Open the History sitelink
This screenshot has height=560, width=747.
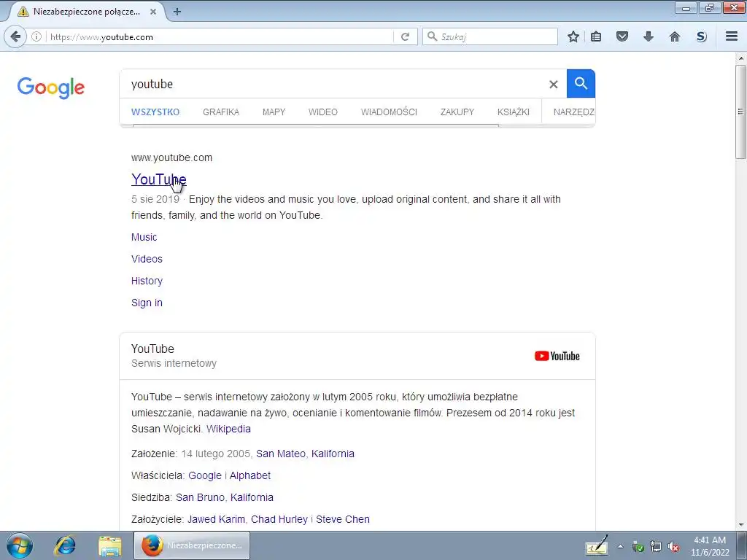point(147,281)
